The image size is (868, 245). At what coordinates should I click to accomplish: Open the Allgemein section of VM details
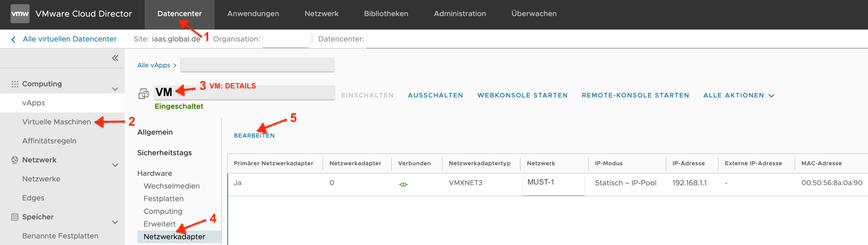coord(155,132)
